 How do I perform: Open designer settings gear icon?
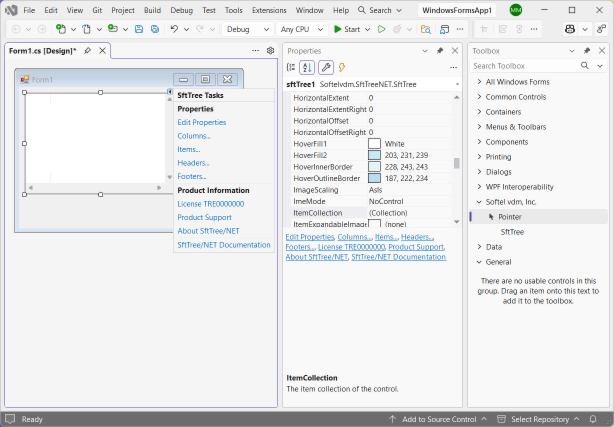(270, 51)
